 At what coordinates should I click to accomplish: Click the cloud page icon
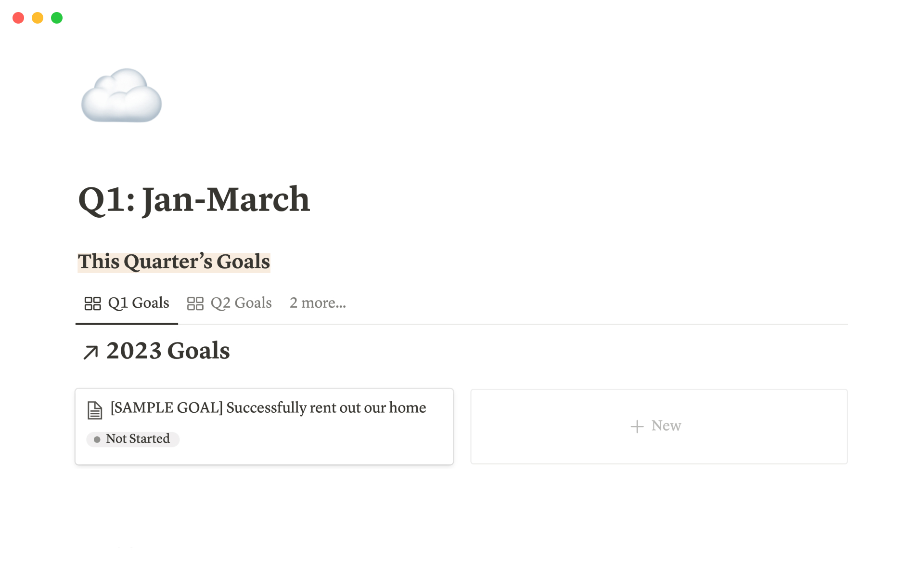click(x=121, y=95)
